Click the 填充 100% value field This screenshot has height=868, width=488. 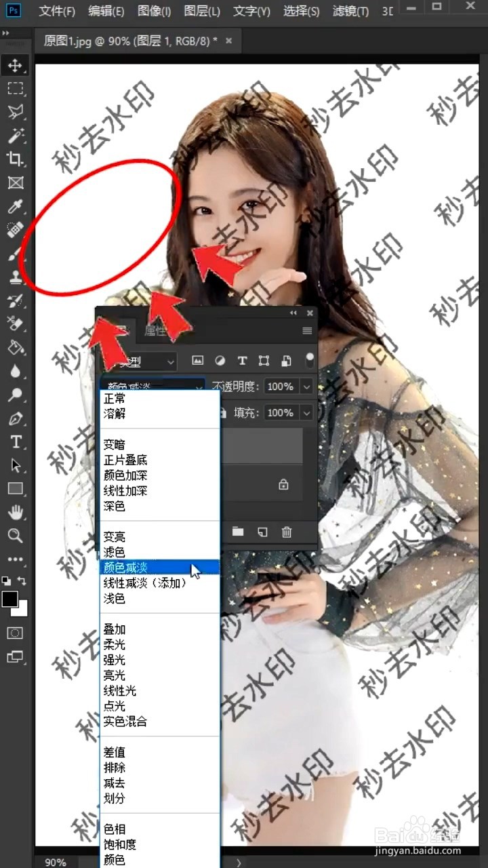point(281,413)
